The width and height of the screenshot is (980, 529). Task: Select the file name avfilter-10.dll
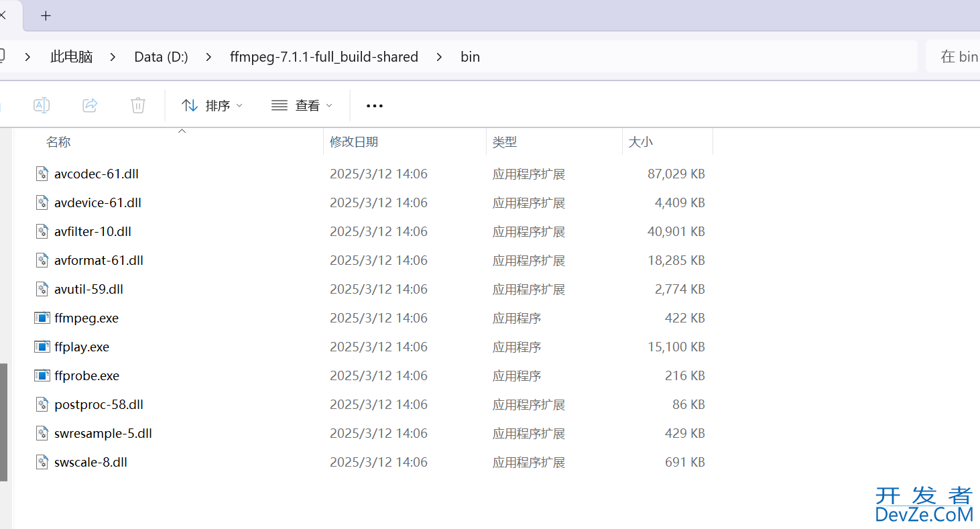pos(93,231)
